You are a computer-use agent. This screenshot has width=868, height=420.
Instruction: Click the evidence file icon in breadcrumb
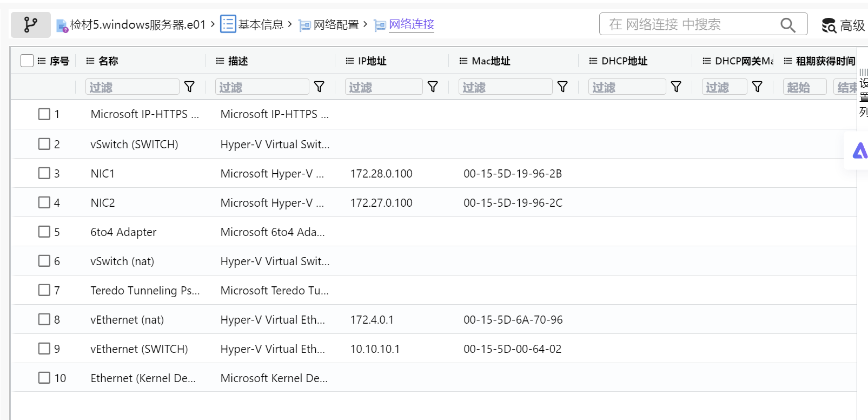[x=62, y=25]
